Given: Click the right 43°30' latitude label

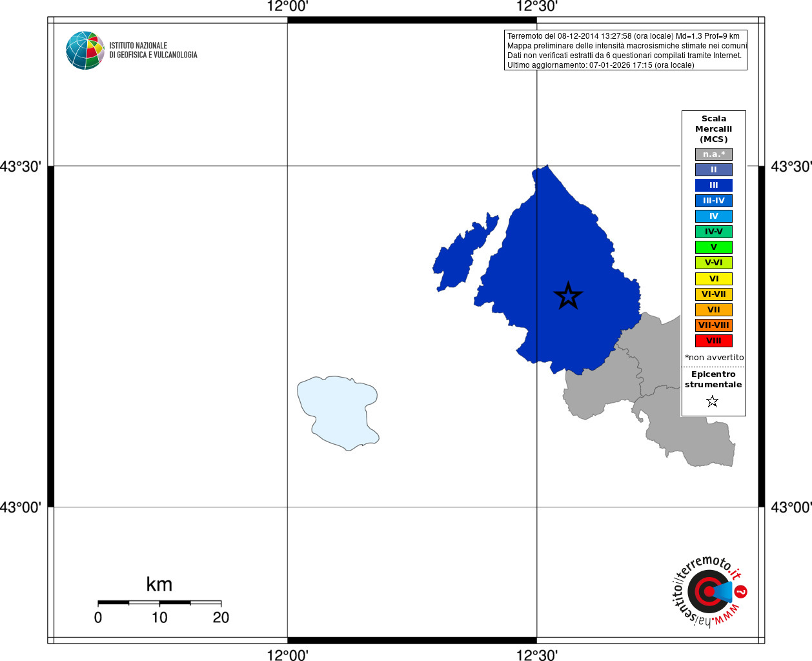Looking at the screenshot, I should [791, 167].
